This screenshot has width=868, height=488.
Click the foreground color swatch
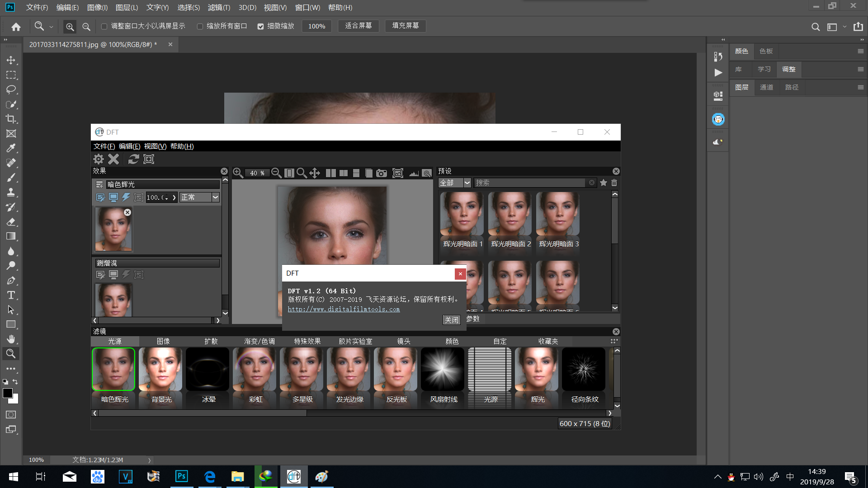pos(8,393)
